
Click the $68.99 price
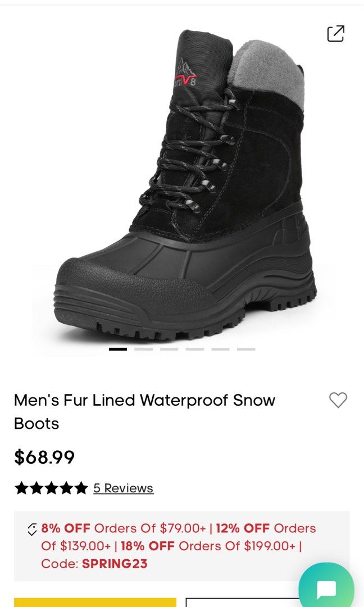[x=44, y=457]
